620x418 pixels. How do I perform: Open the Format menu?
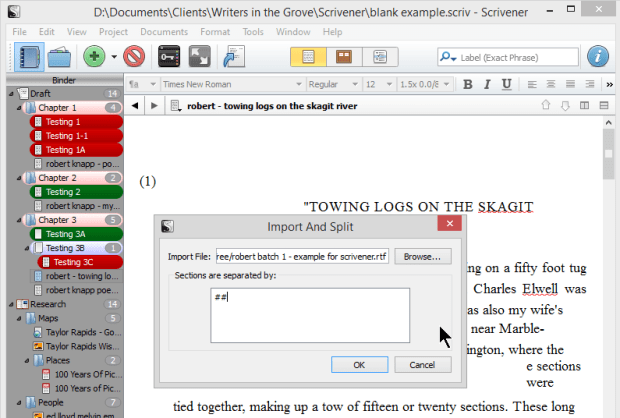pyautogui.click(x=215, y=32)
